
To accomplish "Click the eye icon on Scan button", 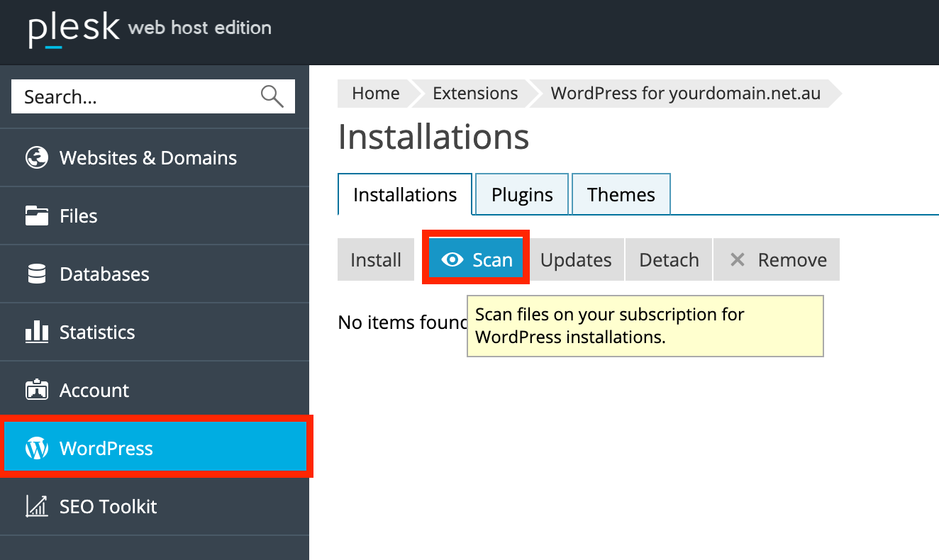I will point(452,260).
